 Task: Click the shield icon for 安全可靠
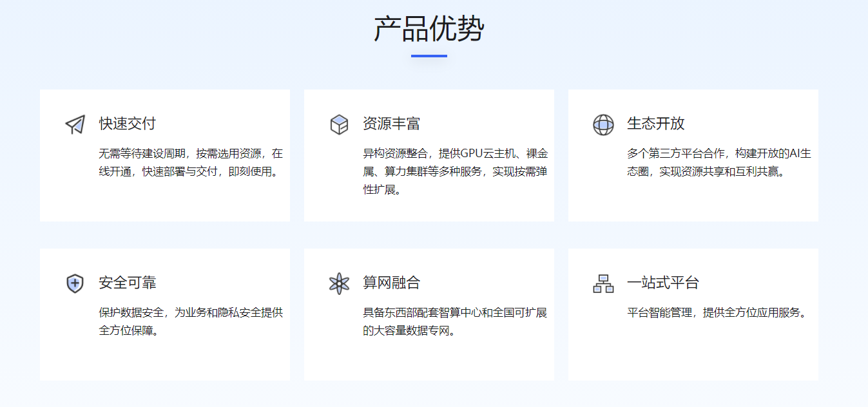click(75, 283)
